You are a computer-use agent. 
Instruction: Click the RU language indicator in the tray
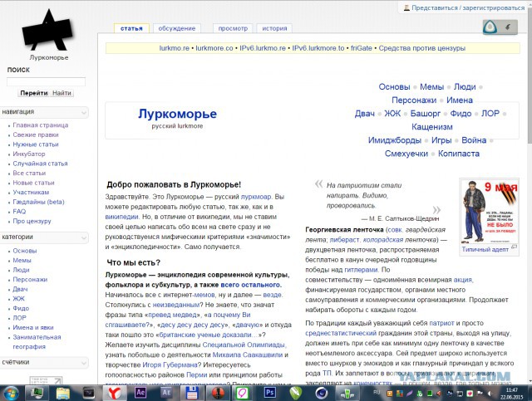pos(377,392)
